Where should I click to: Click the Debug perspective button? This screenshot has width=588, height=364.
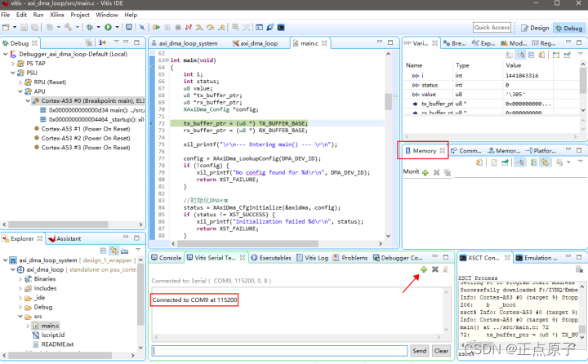(x=569, y=28)
